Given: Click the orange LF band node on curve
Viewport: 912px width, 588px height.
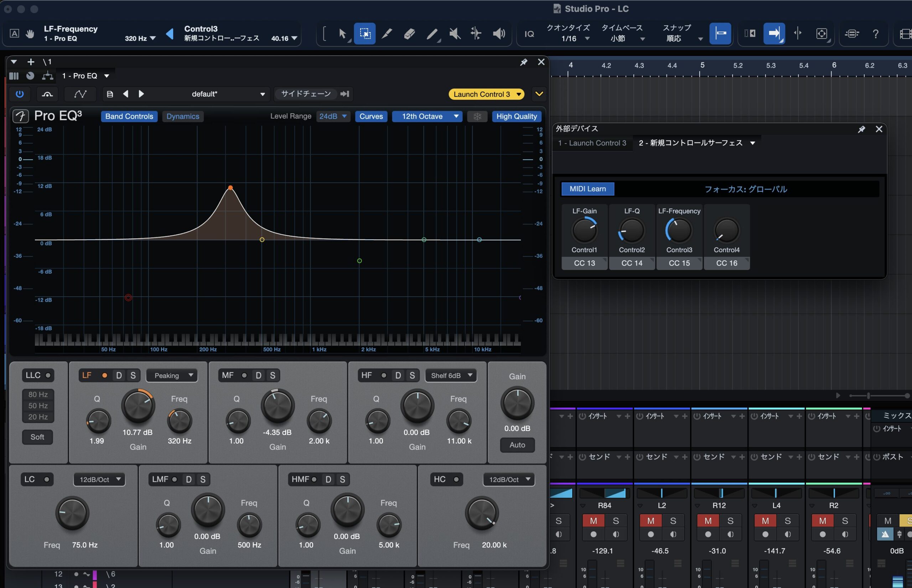Looking at the screenshot, I should click(x=230, y=188).
